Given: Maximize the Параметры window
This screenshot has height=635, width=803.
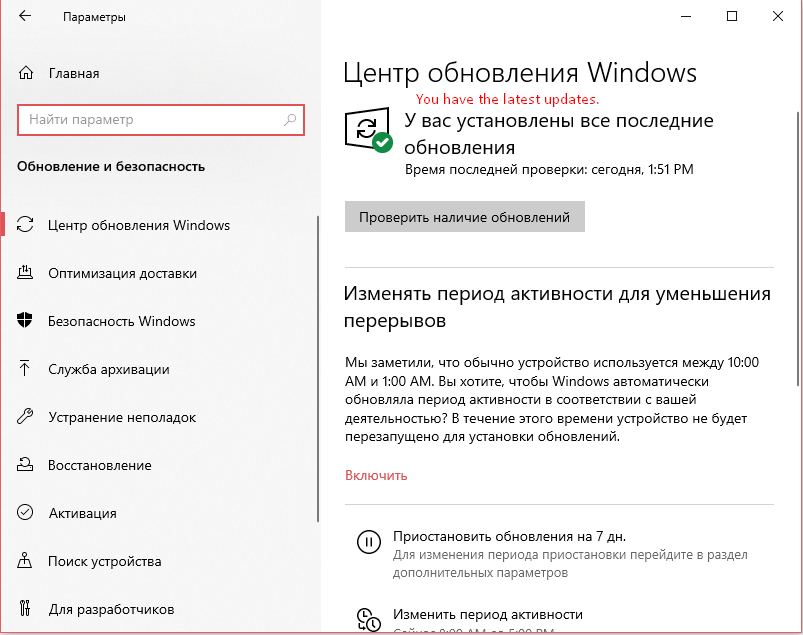Looking at the screenshot, I should pos(732,16).
